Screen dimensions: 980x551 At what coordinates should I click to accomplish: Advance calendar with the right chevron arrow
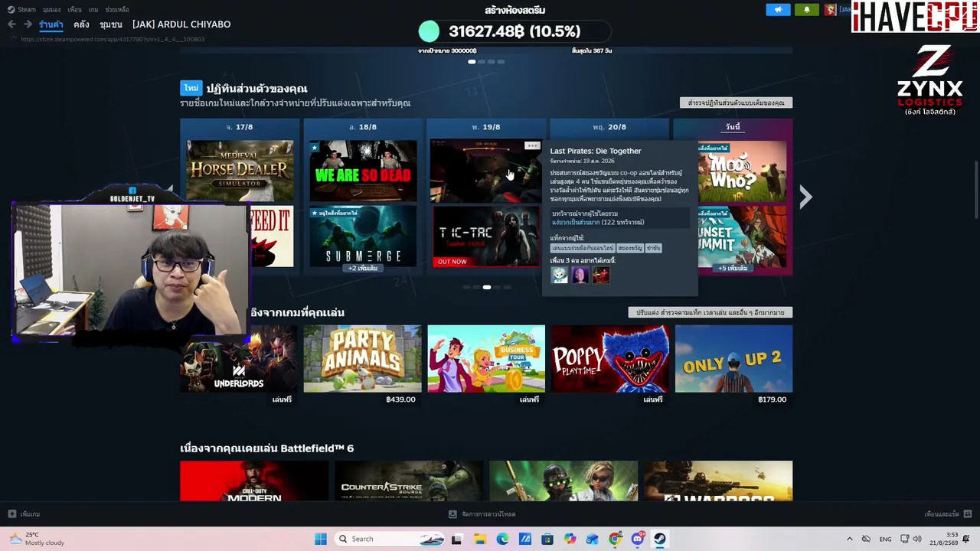tap(805, 197)
